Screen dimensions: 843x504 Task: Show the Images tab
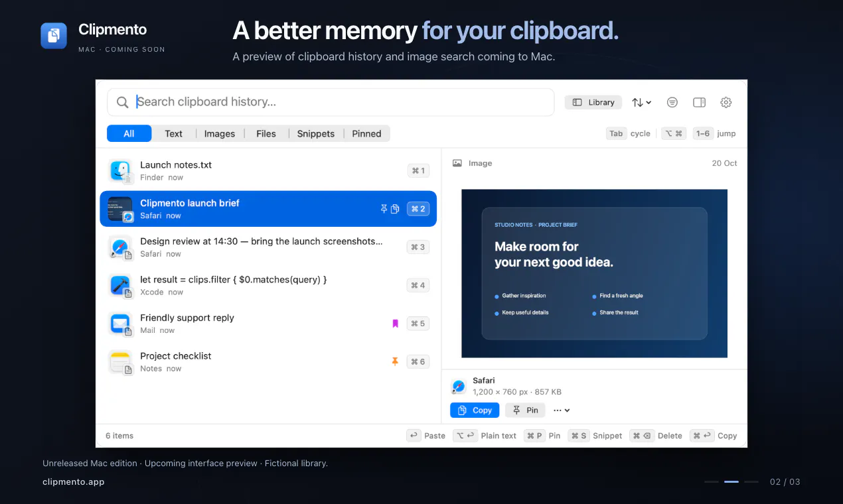click(220, 133)
